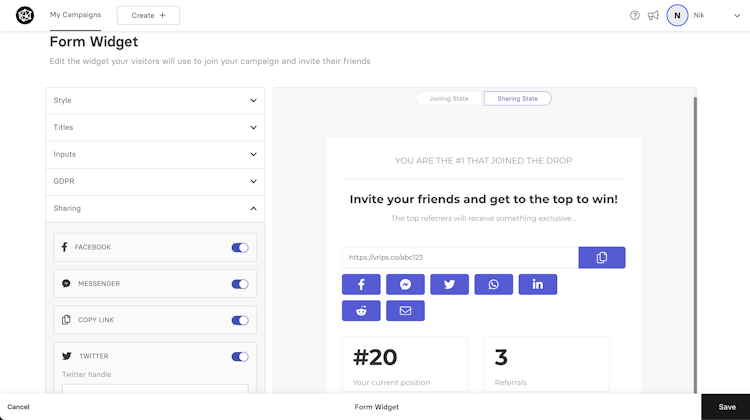Click the Twitter handle input field
The height and width of the screenshot is (420, 750).
coord(155,392)
